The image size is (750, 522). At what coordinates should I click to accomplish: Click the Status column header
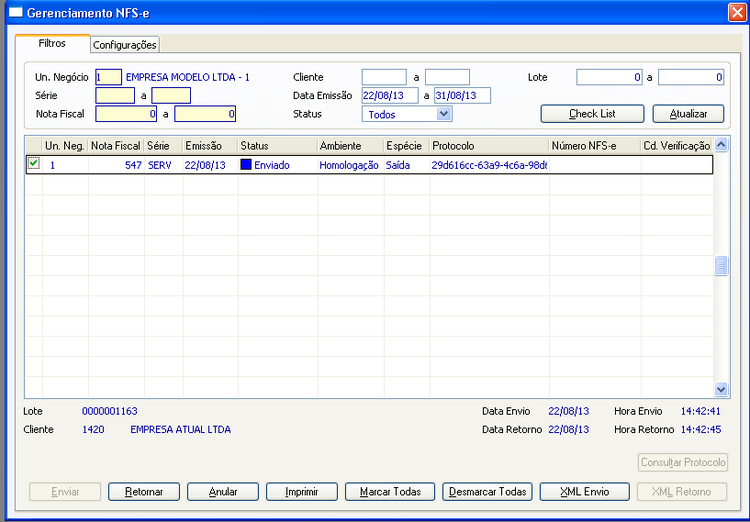(x=277, y=145)
